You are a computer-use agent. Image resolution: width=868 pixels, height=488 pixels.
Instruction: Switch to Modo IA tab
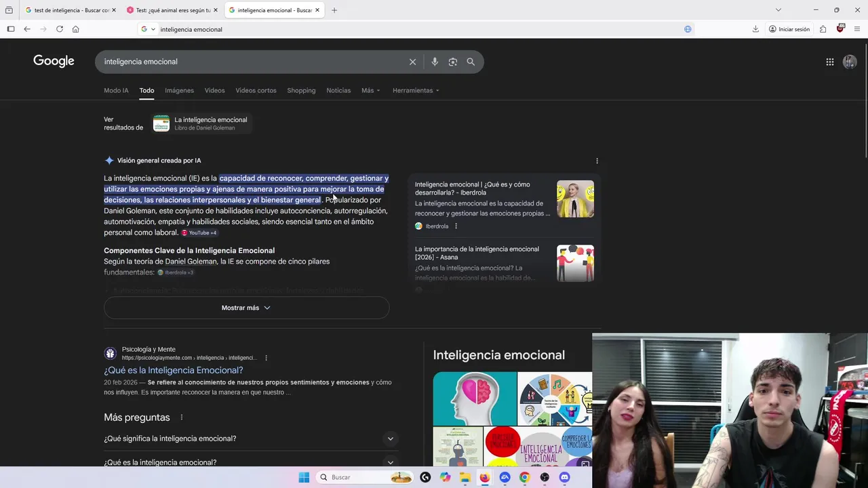(x=116, y=90)
